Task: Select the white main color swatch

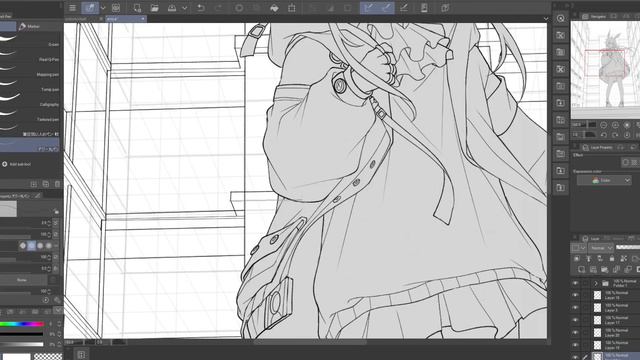Action: point(16,357)
